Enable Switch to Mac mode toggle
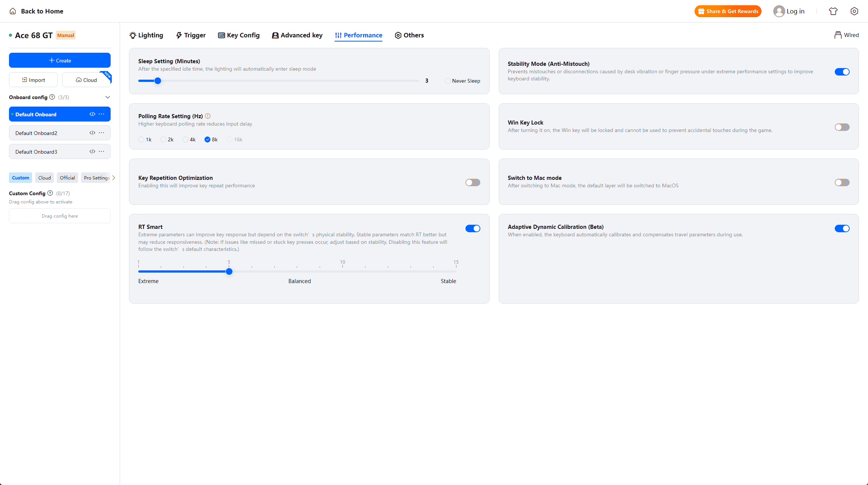868x485 pixels. pos(842,182)
